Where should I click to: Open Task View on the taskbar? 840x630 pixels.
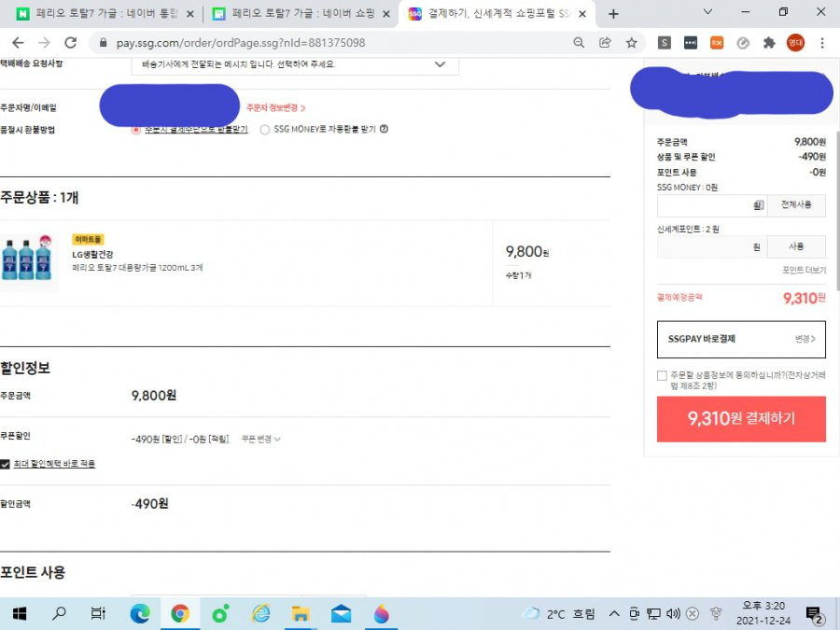pyautogui.click(x=98, y=613)
